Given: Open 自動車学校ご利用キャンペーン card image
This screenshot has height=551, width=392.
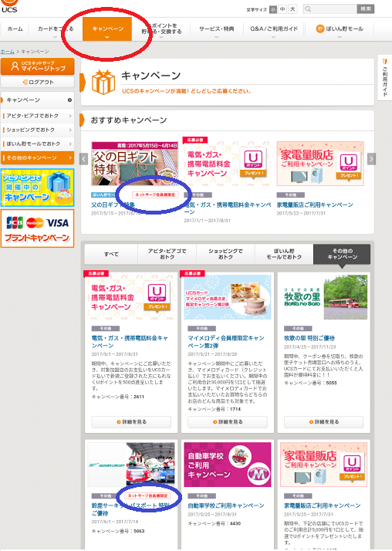Looking at the screenshot, I should (228, 465).
